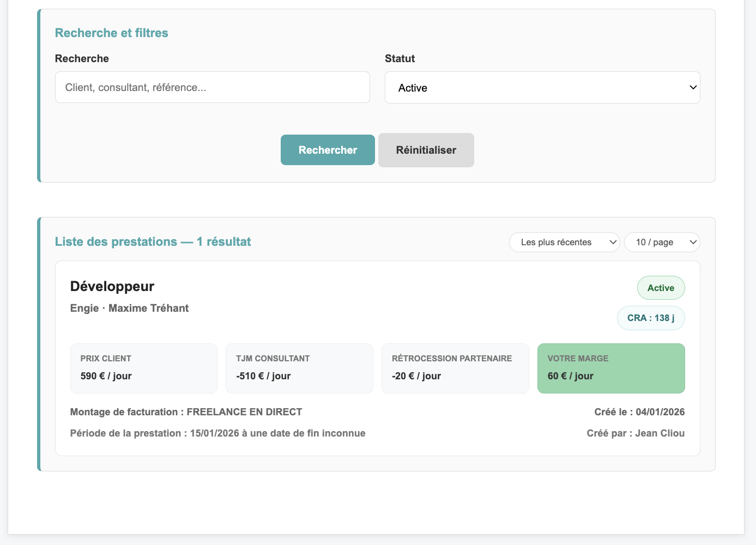The height and width of the screenshot is (545, 756).
Task: Expand the 10 / page dropdown
Action: (662, 243)
